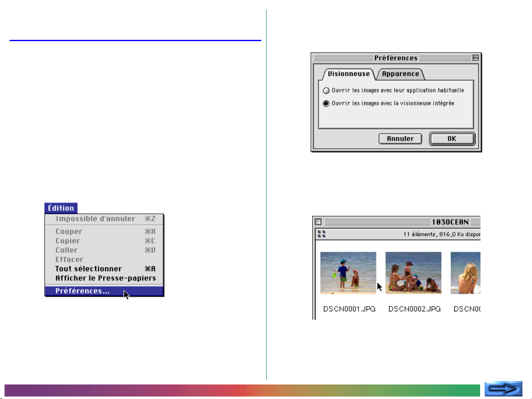
Task: Switch to the Visionneuse tab
Action: point(348,74)
